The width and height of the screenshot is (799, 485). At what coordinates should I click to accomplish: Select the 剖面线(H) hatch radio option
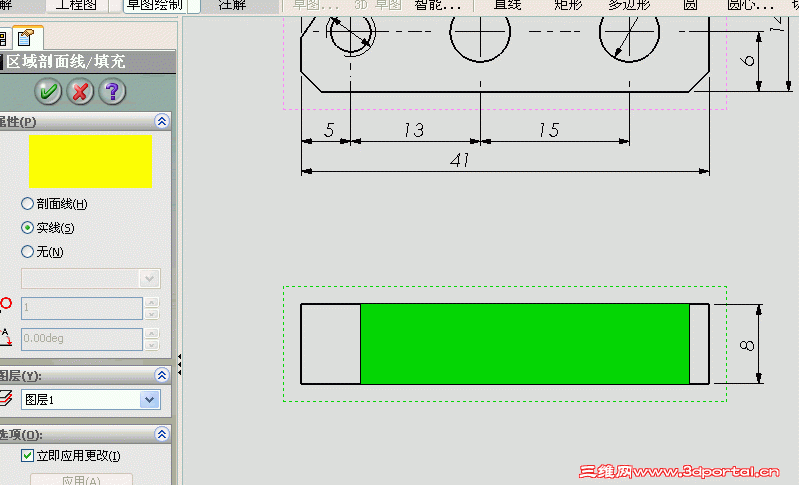pyautogui.click(x=55, y=204)
